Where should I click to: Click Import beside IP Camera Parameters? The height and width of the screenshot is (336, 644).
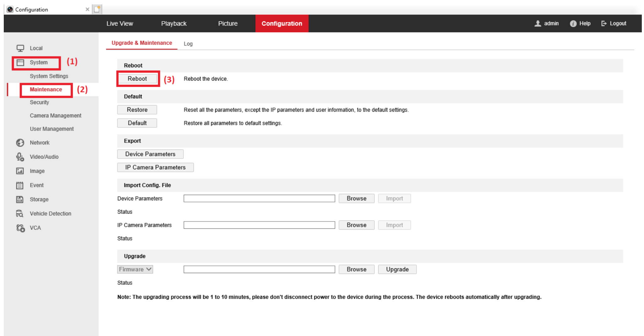394,225
